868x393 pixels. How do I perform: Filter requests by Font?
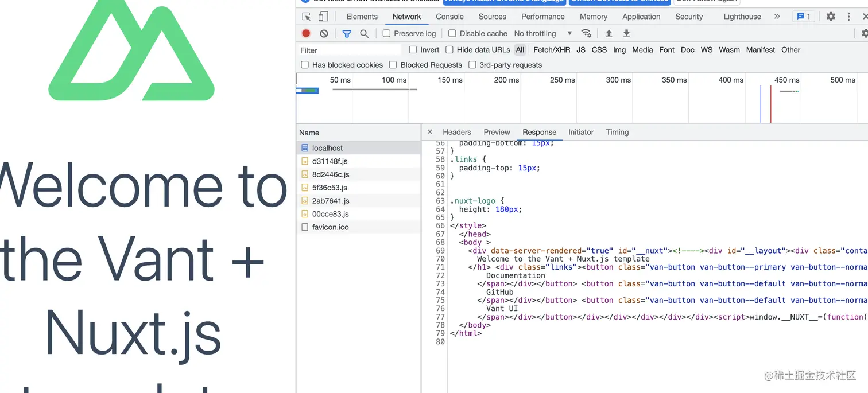click(x=667, y=50)
